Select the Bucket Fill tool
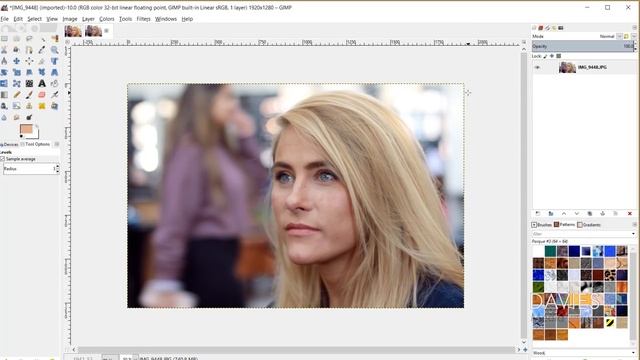The height and width of the screenshot is (360, 640). pyautogui.click(x=54, y=83)
